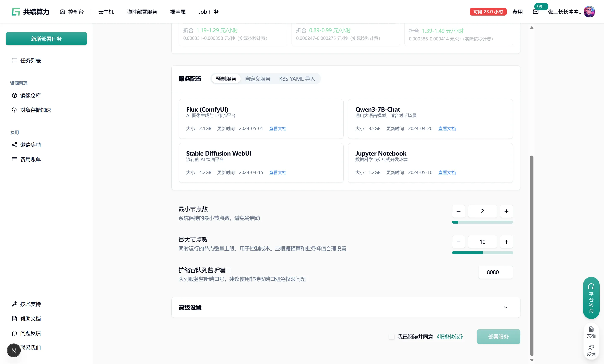Open Job 任务 in top navigation
This screenshot has width=604, height=364.
[208, 12]
